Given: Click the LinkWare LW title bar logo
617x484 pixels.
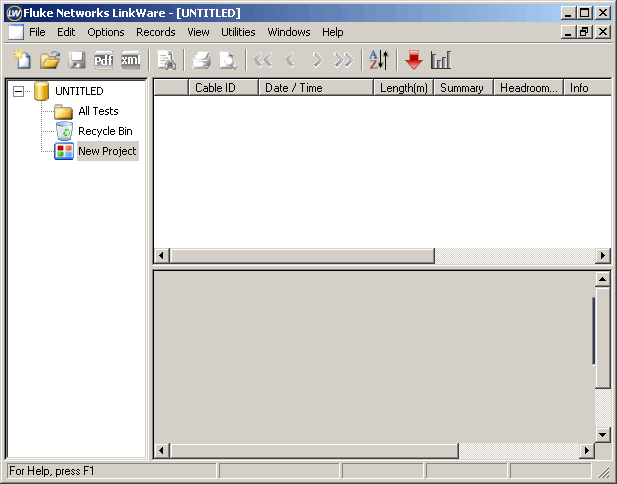Looking at the screenshot, I should (x=14, y=13).
